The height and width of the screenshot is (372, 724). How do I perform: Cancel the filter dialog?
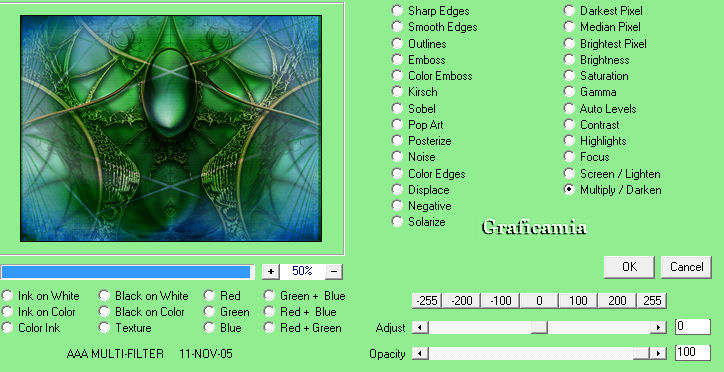pyautogui.click(x=686, y=267)
